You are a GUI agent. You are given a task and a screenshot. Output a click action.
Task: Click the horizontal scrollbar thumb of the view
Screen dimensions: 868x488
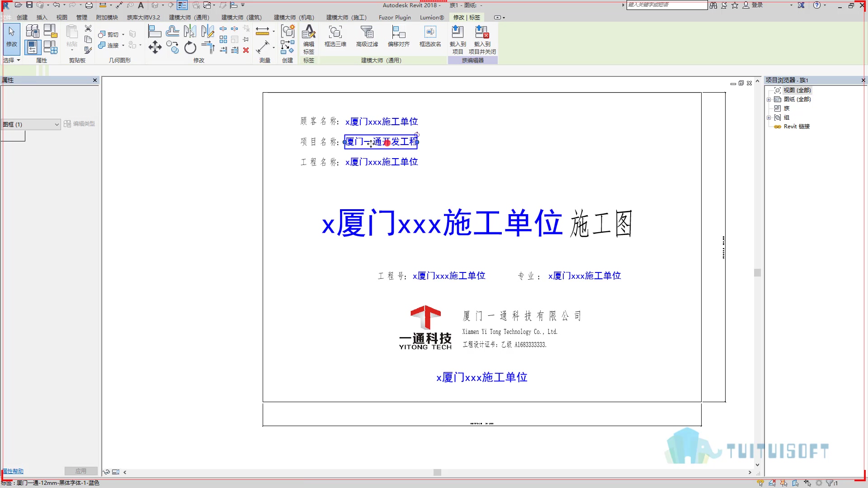(437, 472)
